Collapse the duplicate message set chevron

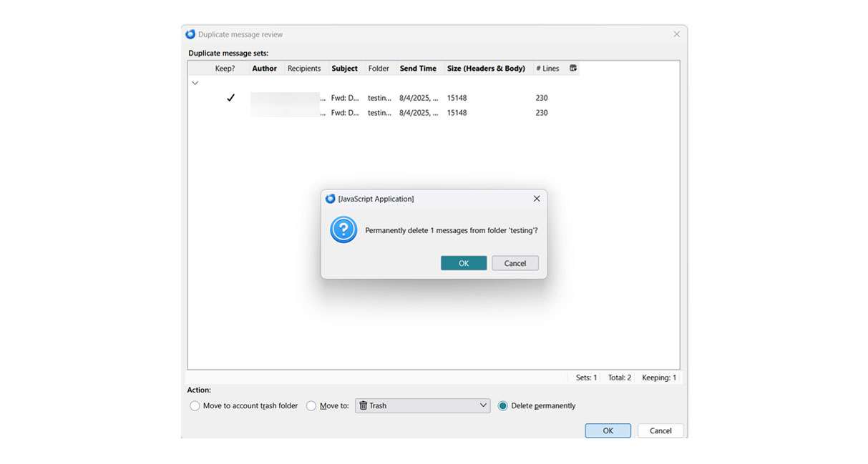195,83
